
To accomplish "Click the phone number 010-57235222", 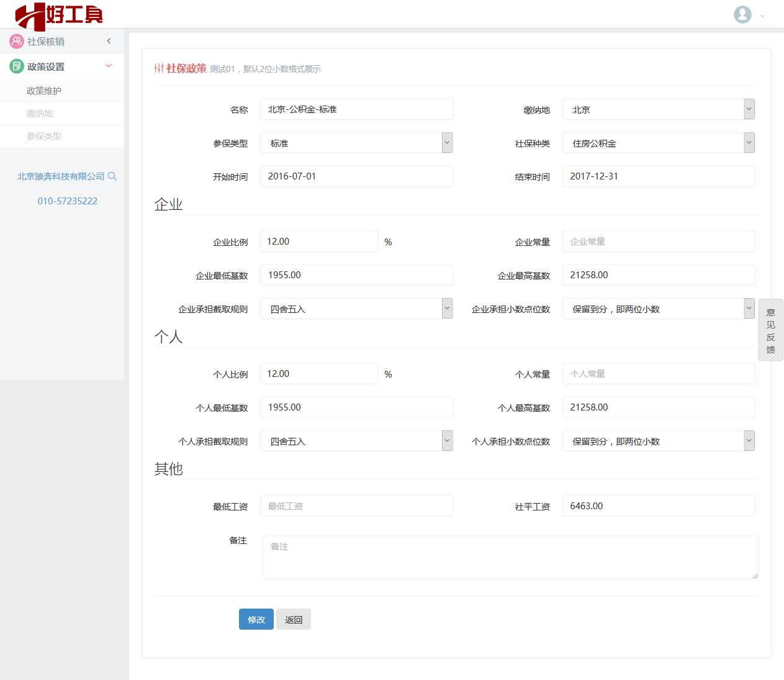I will (x=67, y=201).
